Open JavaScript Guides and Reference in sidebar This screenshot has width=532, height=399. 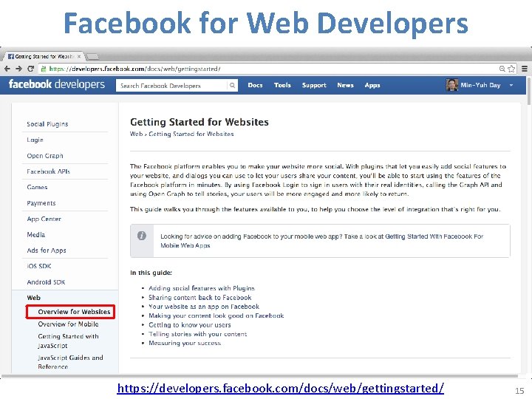(71, 361)
